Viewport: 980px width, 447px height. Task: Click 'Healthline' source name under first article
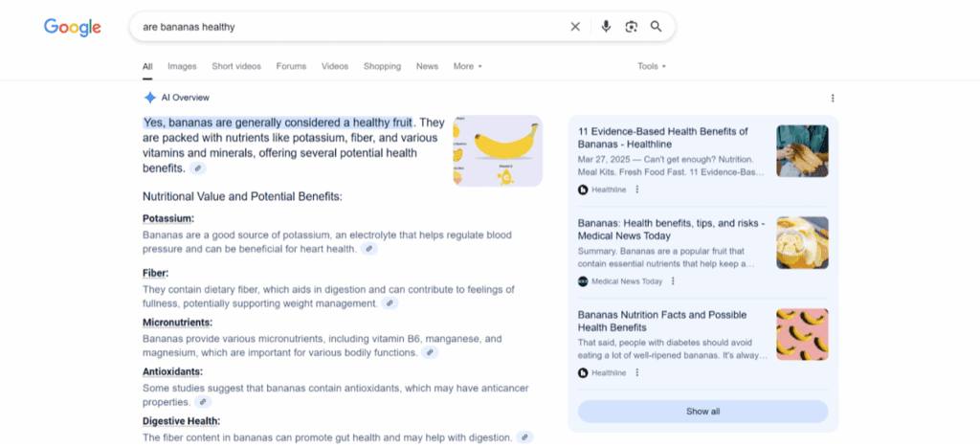(x=609, y=190)
